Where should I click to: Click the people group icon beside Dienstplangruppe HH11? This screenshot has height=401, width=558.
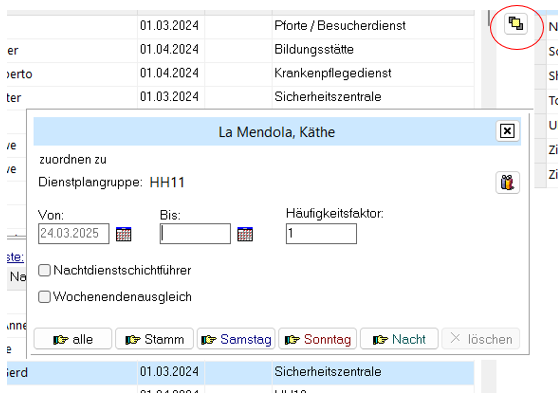pos(507,183)
